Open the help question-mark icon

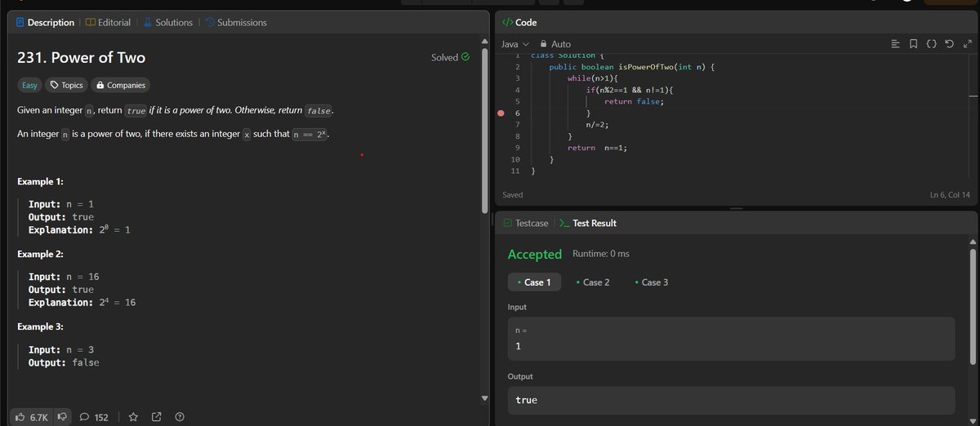[x=179, y=417]
